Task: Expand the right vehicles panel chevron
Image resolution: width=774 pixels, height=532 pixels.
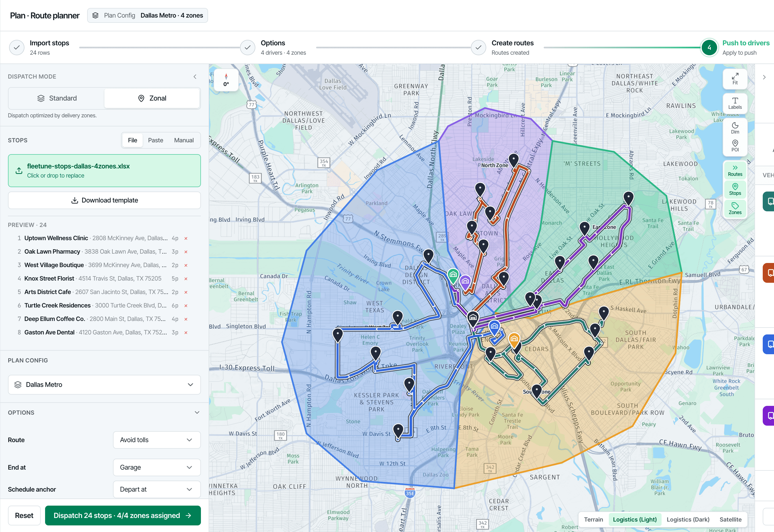Action: [x=764, y=77]
